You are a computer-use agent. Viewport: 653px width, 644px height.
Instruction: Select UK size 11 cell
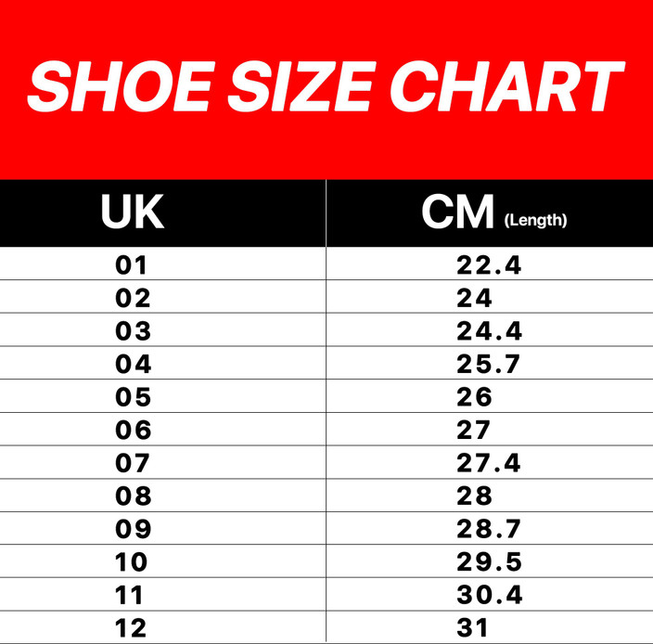(x=131, y=595)
